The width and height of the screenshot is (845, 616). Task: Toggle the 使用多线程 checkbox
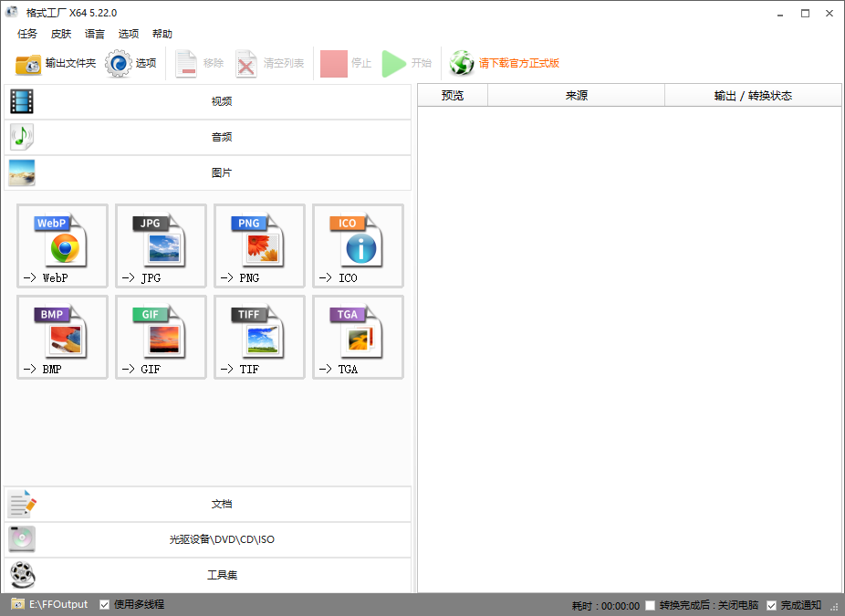click(x=105, y=605)
